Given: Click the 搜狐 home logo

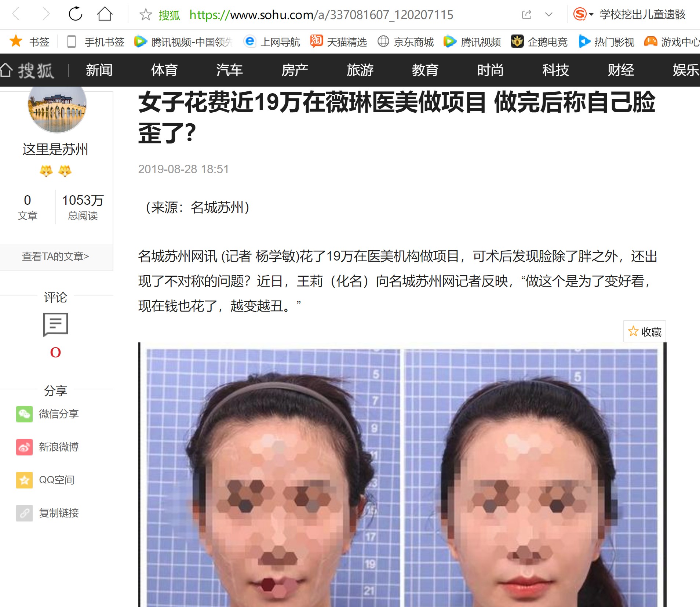Looking at the screenshot, I should (x=27, y=70).
